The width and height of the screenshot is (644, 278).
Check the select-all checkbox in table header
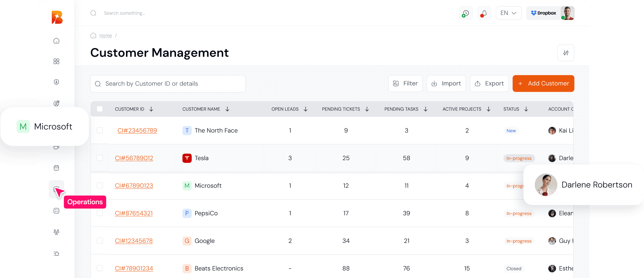click(x=100, y=109)
